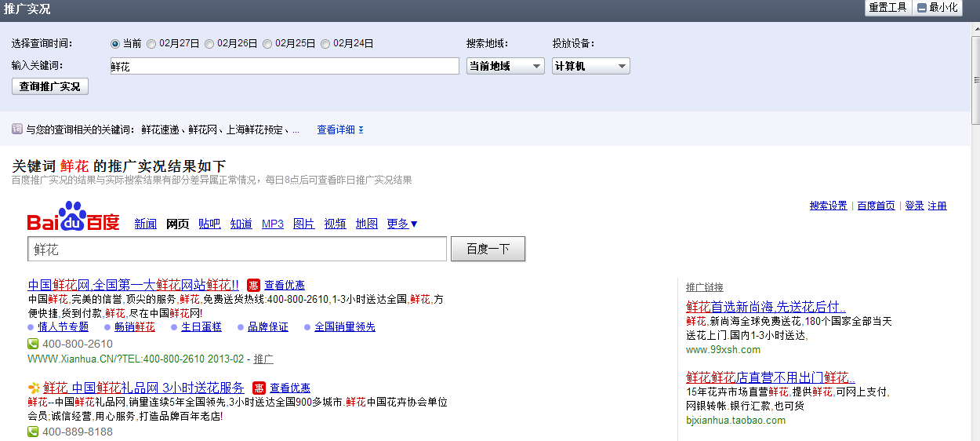Switch to the 视频 tab

(x=336, y=224)
